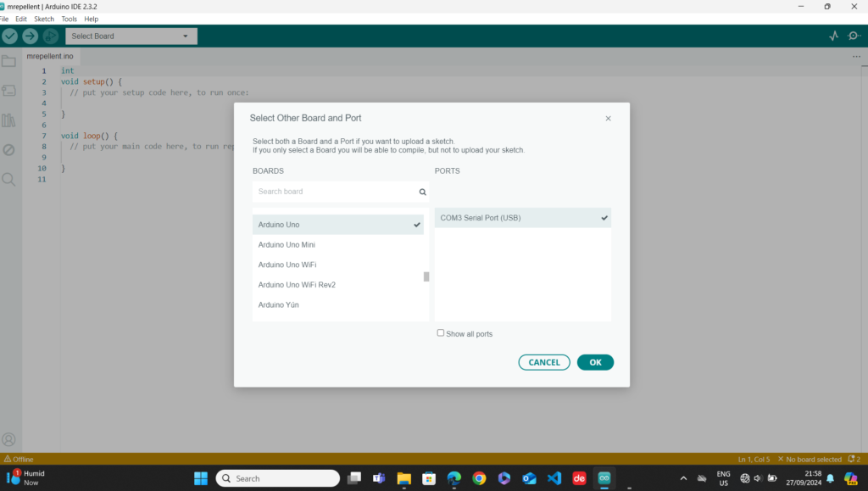
Task: Show hidden system tray icons chevron
Action: (684, 478)
